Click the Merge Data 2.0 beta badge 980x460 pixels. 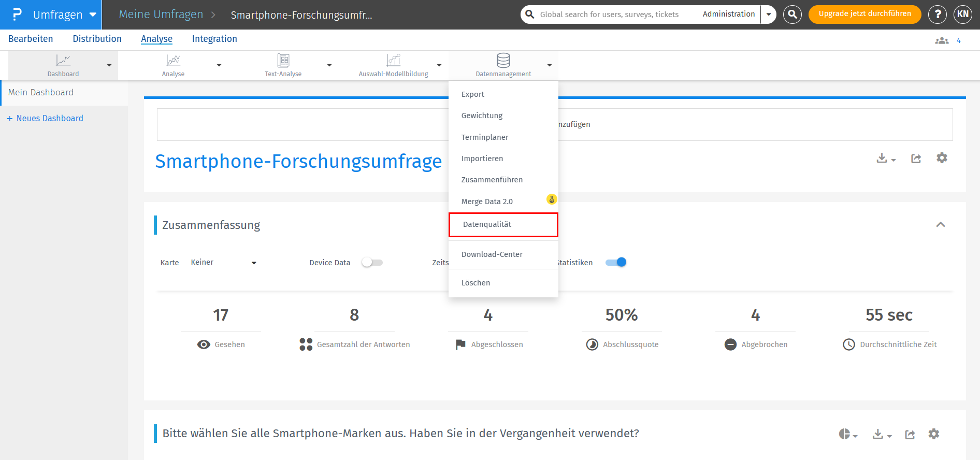point(552,199)
